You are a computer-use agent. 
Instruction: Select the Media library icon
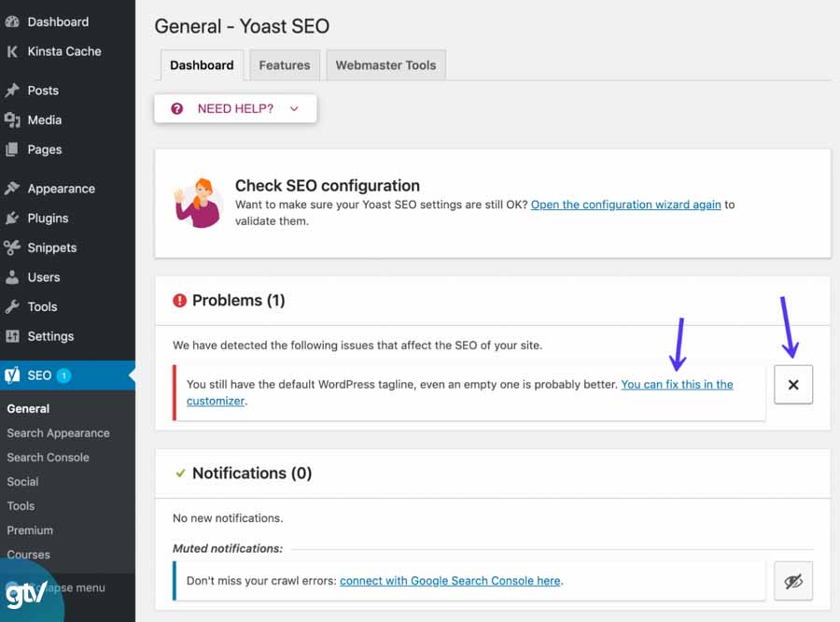click(13, 120)
